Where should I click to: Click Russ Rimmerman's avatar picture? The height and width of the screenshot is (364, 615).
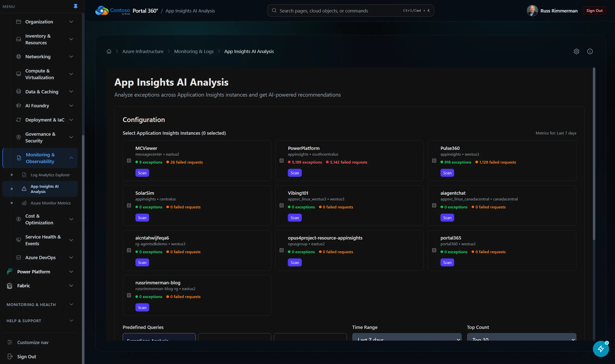(x=532, y=10)
